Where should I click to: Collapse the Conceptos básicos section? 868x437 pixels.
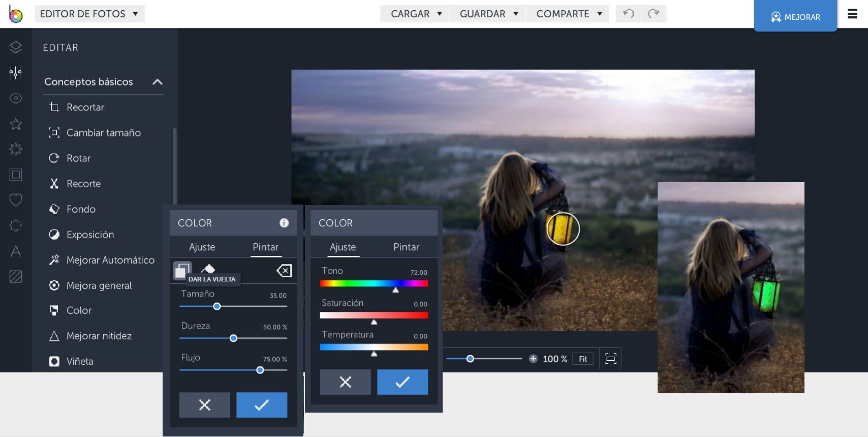pyautogui.click(x=158, y=82)
